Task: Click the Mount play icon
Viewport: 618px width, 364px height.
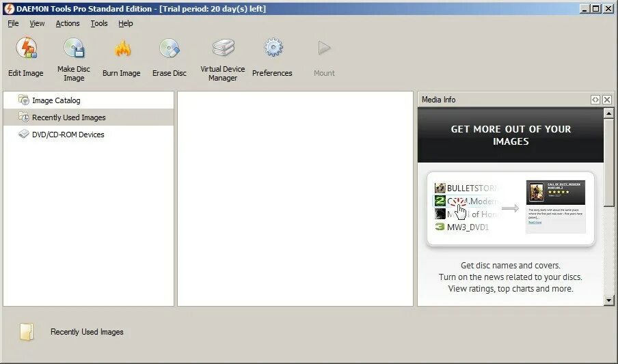Action: point(324,48)
